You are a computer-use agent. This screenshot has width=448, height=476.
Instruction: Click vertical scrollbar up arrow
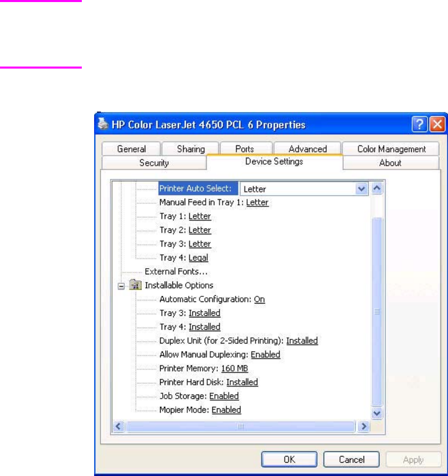pos(377,188)
